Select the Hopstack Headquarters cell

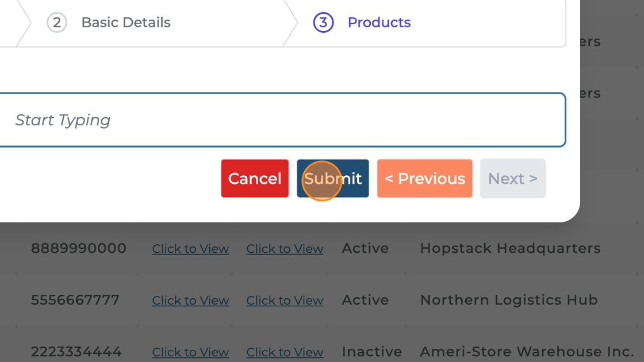coord(510,248)
